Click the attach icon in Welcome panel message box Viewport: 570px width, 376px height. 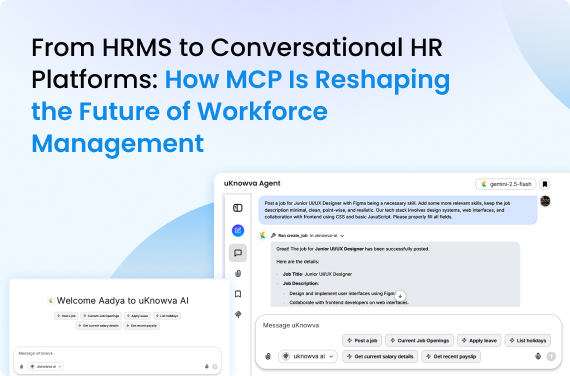[21, 367]
